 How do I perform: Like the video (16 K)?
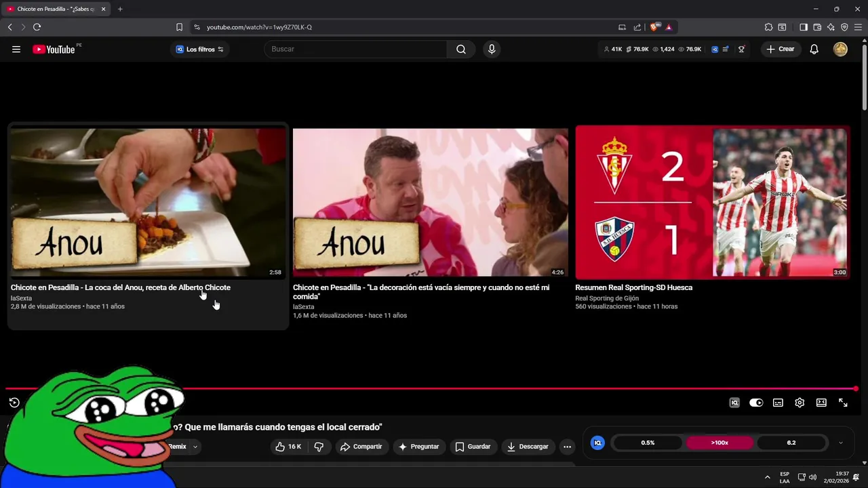[x=288, y=447]
